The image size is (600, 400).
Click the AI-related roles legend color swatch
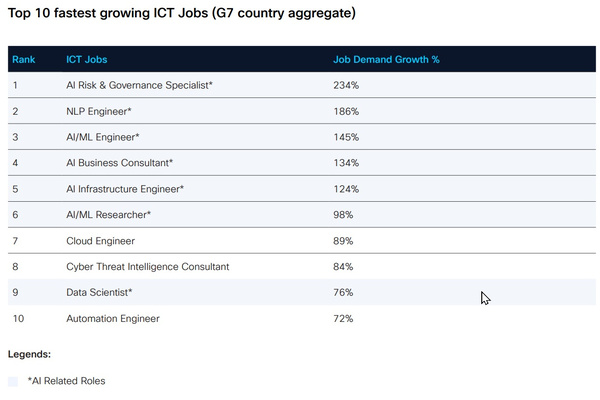point(13,381)
